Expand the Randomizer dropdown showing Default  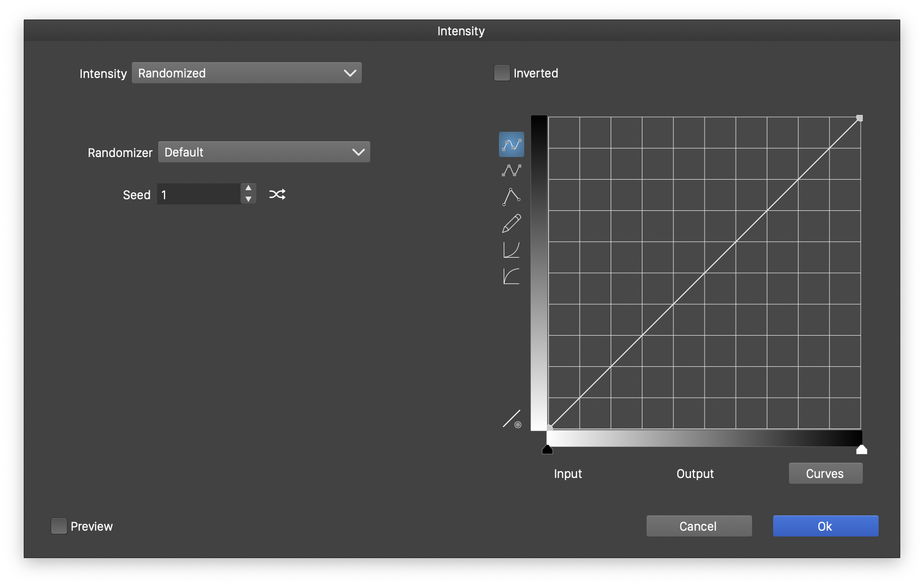point(264,152)
